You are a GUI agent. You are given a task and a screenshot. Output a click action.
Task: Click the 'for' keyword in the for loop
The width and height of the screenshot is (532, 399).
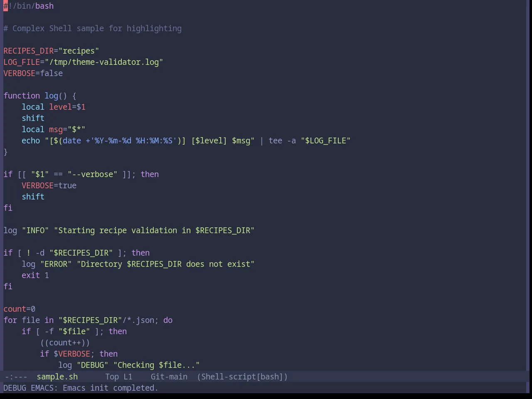tap(10, 320)
